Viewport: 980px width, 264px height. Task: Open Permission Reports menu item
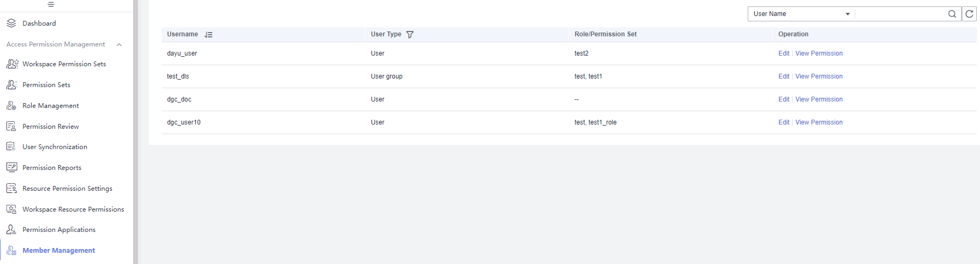click(52, 168)
